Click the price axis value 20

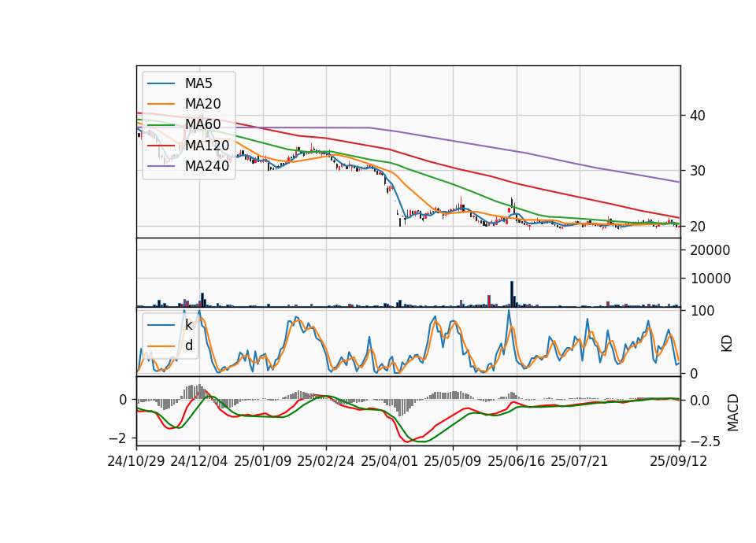pos(698,227)
